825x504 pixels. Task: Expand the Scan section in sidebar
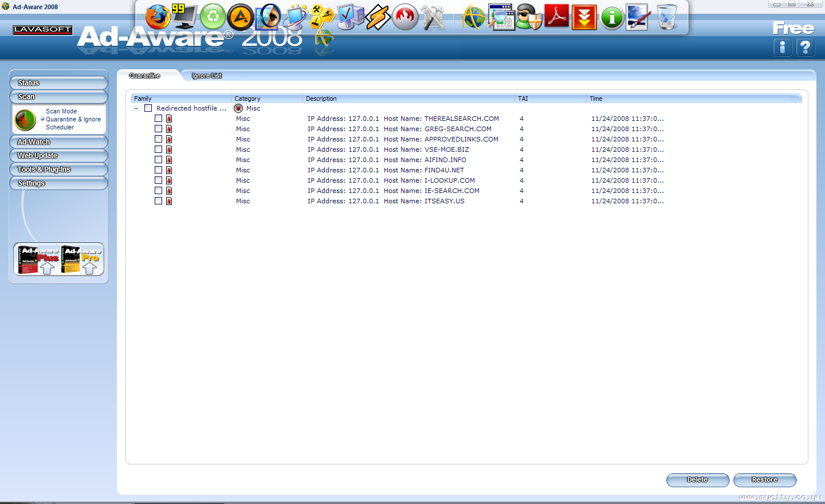point(58,97)
